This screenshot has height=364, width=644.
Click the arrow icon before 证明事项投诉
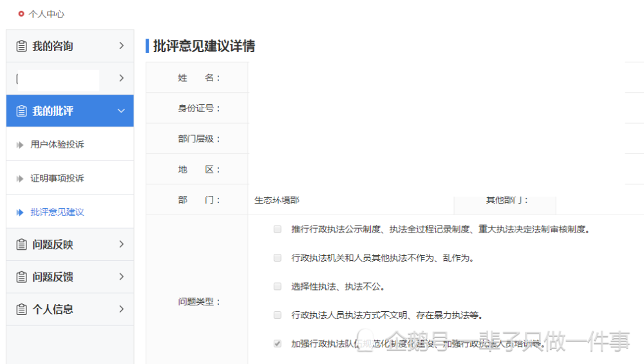[20, 178]
